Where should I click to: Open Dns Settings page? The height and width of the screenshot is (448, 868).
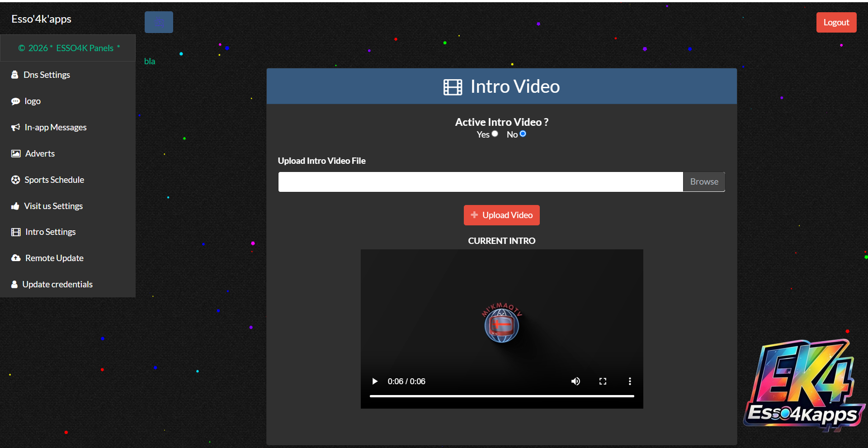[68, 75]
